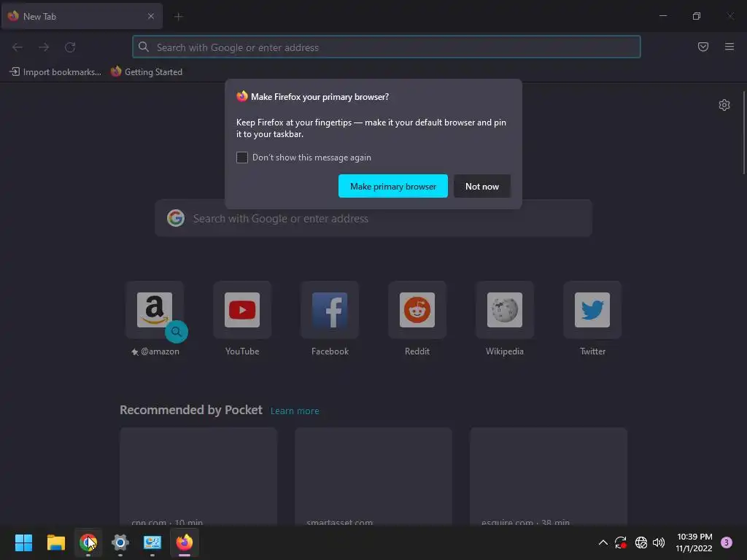Show hidden system tray icons
The width and height of the screenshot is (747, 560).
pyautogui.click(x=603, y=542)
